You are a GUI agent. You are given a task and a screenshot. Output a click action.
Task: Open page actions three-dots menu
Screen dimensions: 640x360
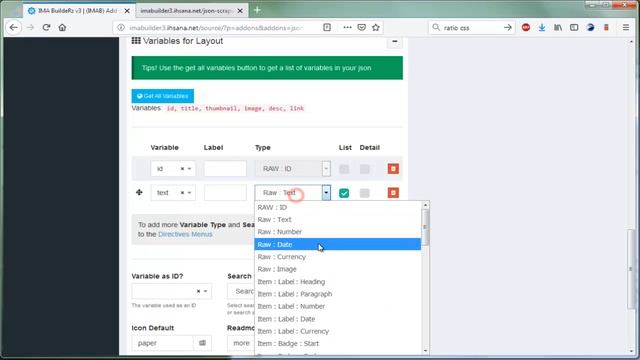tap(347, 27)
